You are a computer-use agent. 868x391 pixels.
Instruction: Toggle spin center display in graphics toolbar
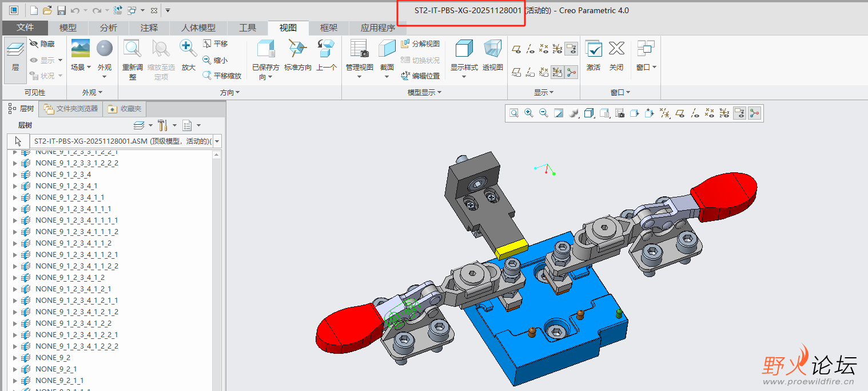click(755, 113)
